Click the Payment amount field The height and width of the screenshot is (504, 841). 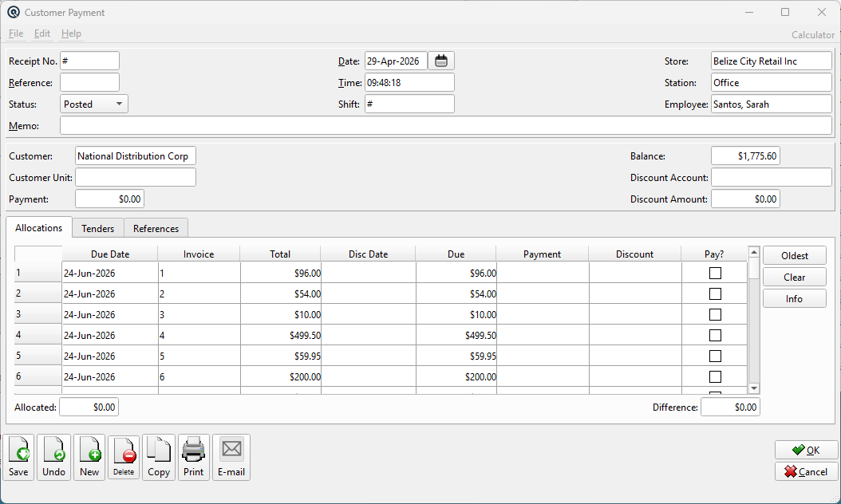tap(109, 199)
